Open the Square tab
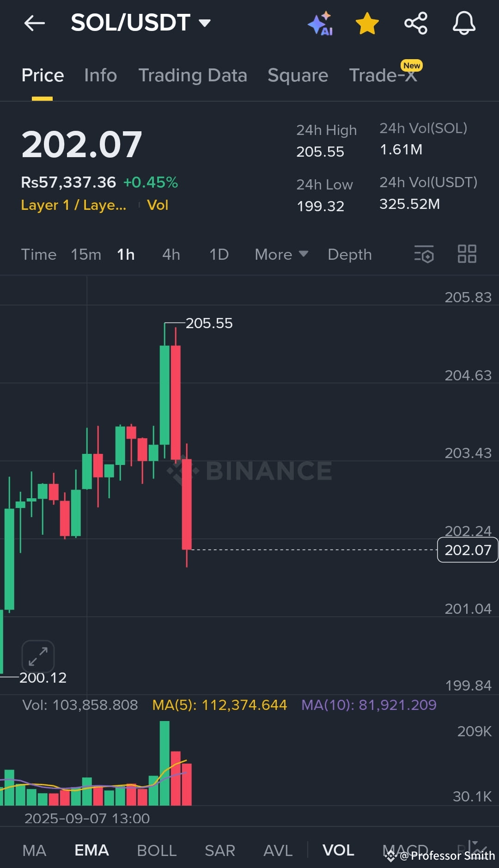499x868 pixels. 298,75
